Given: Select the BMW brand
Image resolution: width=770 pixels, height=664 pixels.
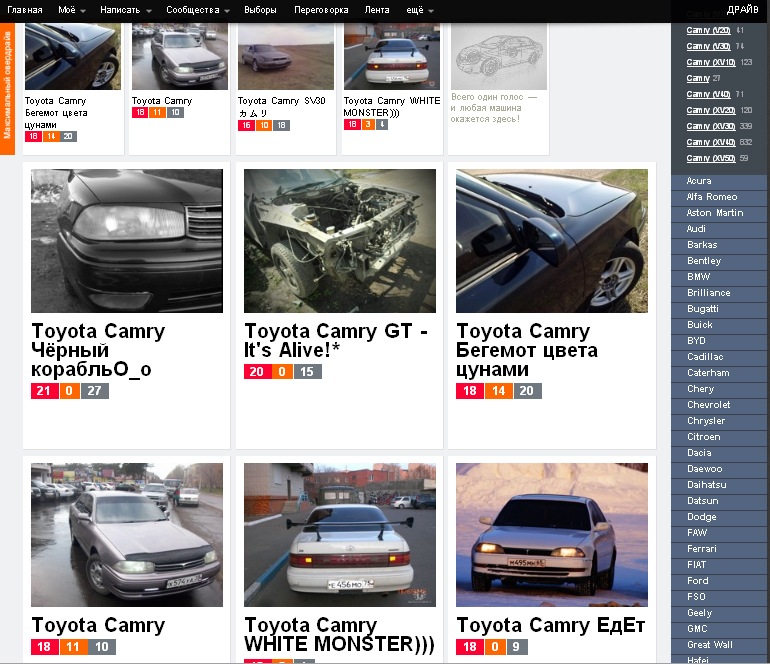Looking at the screenshot, I should click(719, 277).
